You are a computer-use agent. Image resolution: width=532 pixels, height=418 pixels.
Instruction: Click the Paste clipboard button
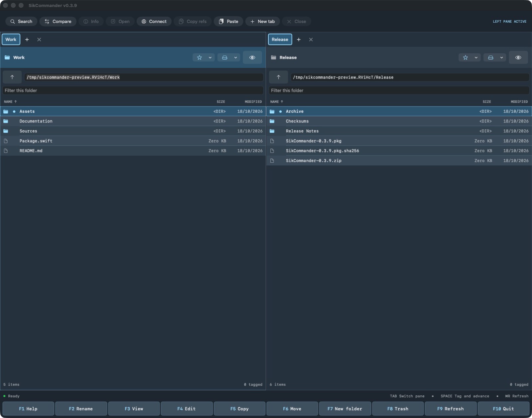(x=228, y=21)
